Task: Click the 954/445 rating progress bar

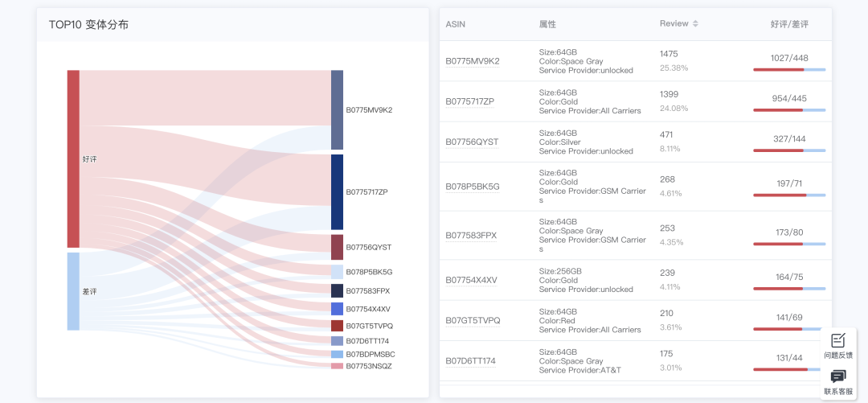Action: [x=788, y=109]
